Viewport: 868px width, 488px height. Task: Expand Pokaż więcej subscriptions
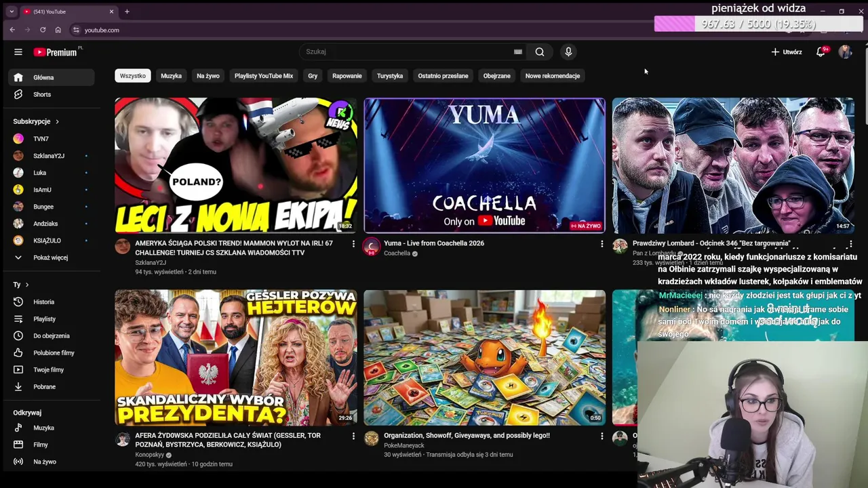(x=52, y=258)
